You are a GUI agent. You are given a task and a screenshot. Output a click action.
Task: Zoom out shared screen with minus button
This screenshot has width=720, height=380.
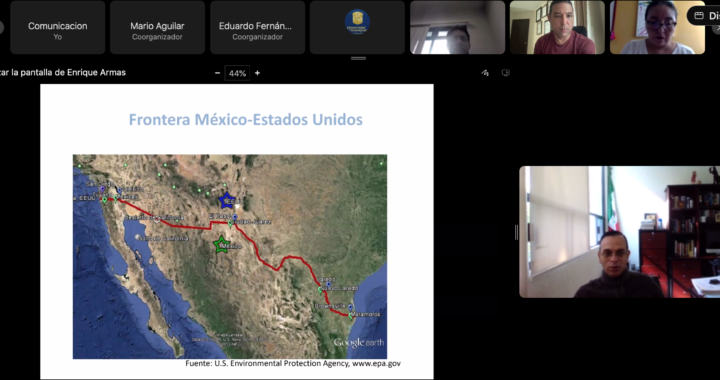pos(217,73)
